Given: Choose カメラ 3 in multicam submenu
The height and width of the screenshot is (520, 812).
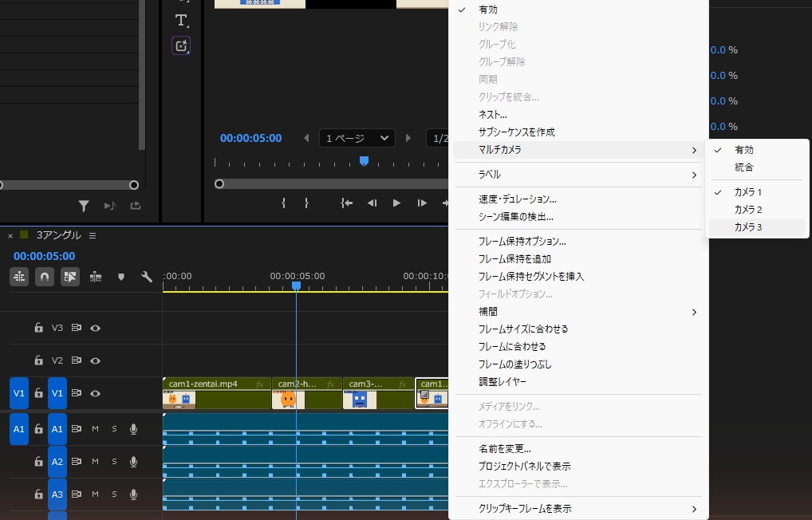Looking at the screenshot, I should 757,227.
